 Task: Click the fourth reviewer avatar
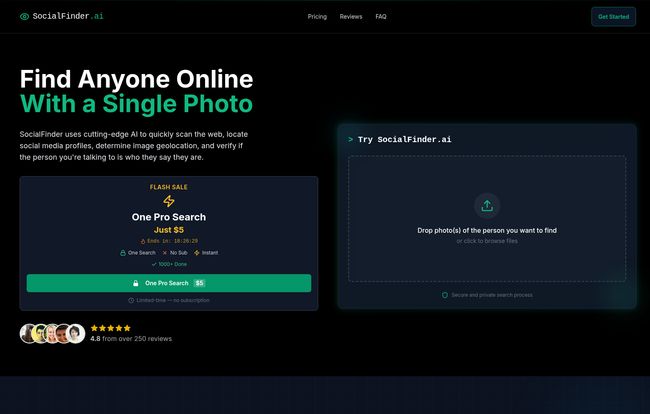click(63, 334)
